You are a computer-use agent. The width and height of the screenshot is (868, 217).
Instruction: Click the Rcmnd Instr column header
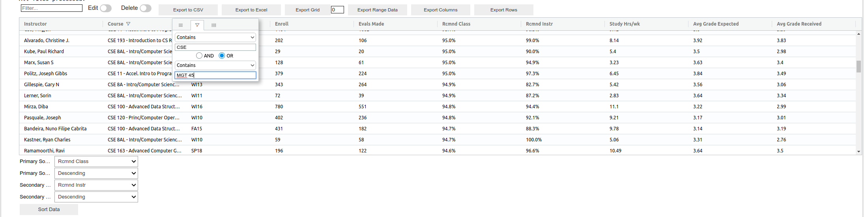point(539,24)
